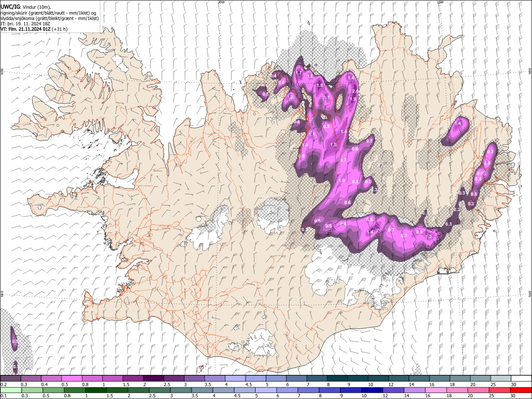Click the UWC/IG title text

[10, 7]
